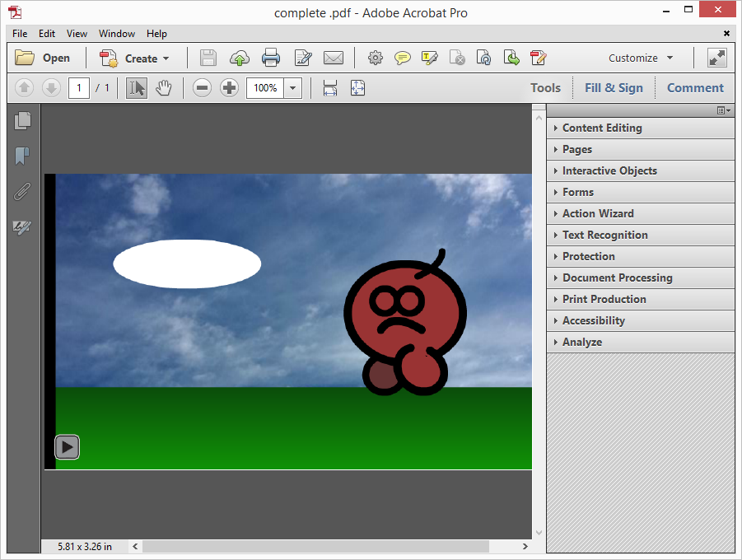Click the Delete page icon
This screenshot has width=742, height=560.
(x=457, y=58)
